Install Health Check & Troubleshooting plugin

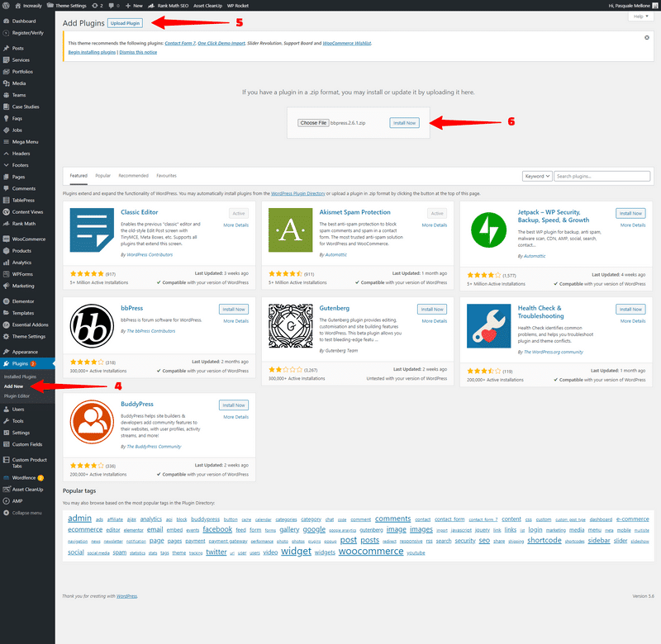630,309
